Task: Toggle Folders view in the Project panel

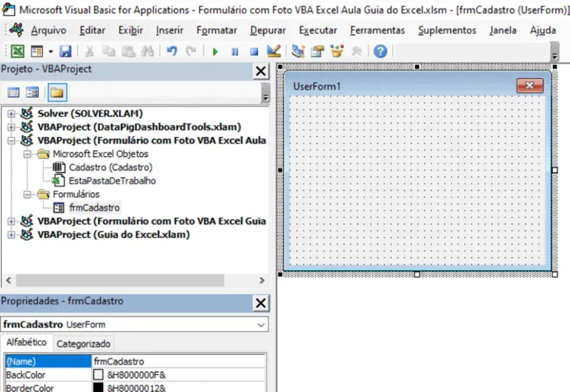Action: (x=57, y=93)
